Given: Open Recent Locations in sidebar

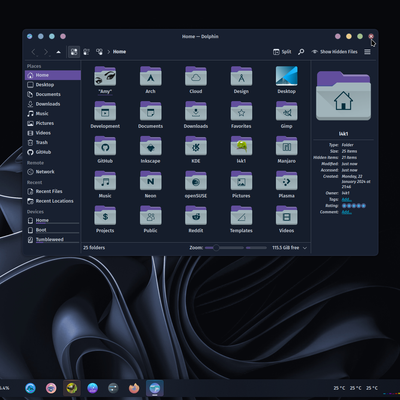Looking at the screenshot, I should point(53,201).
